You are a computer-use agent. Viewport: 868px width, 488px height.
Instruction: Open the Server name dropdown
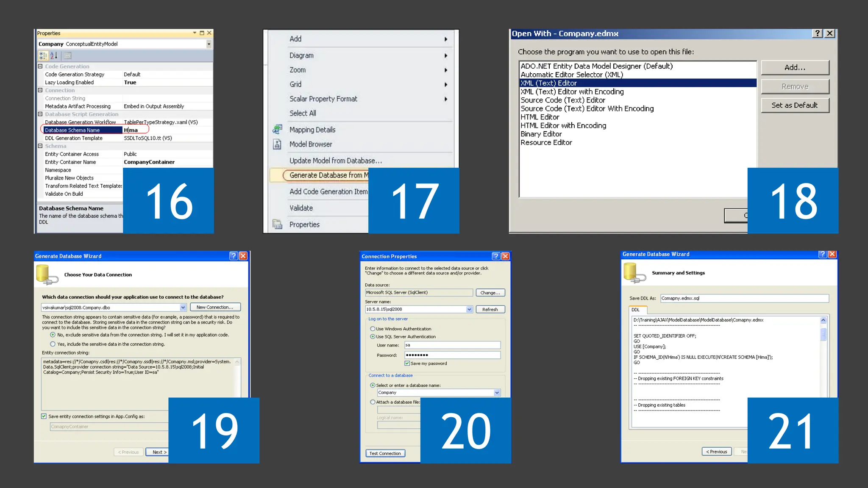469,310
